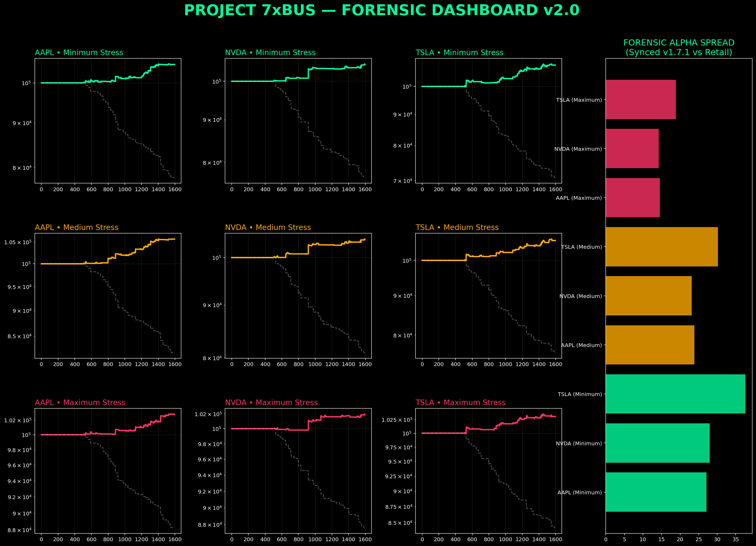
Task: Select the TSLA (Maximum) red bar
Action: (641, 100)
